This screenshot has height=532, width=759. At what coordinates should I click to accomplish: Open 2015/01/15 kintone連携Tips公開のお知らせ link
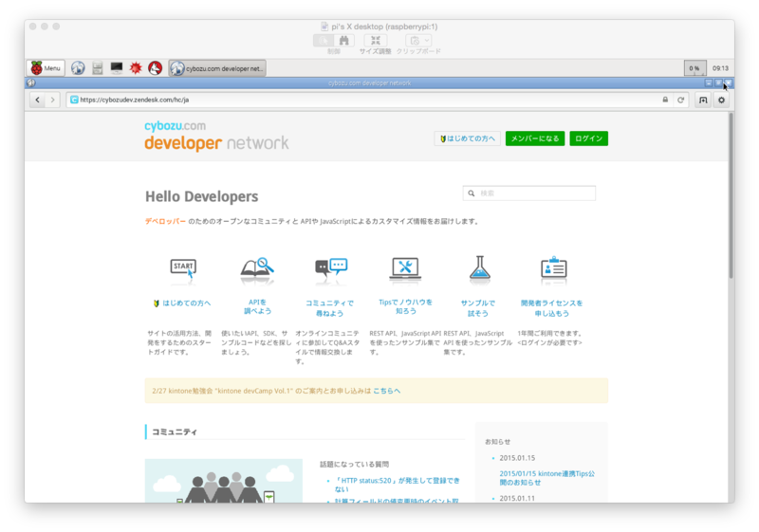coord(547,478)
